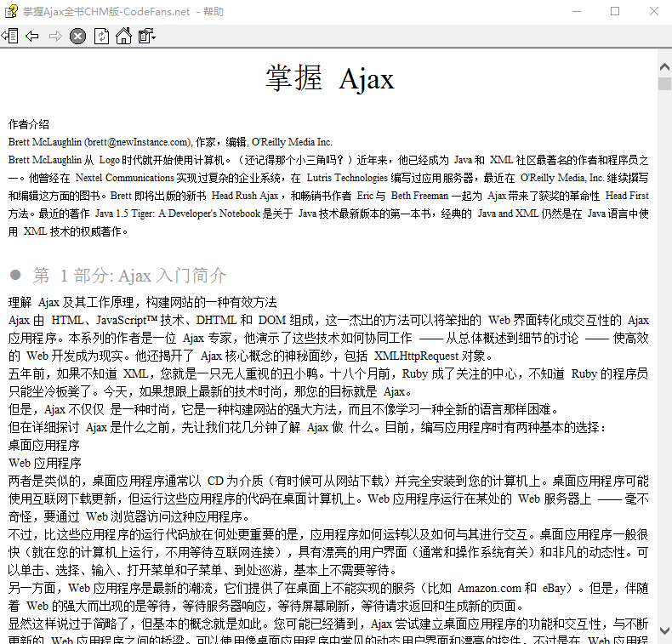Click the vertical scrollbar thumb

point(664,83)
